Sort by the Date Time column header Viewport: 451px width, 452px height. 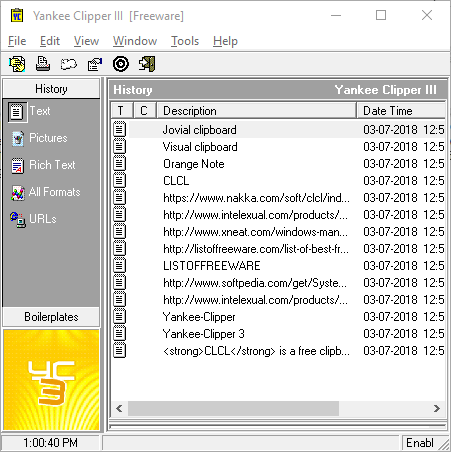pyautogui.click(x=401, y=111)
